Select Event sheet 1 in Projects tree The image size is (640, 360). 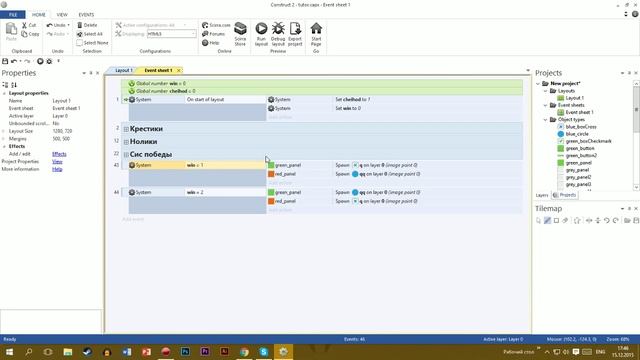pos(579,112)
